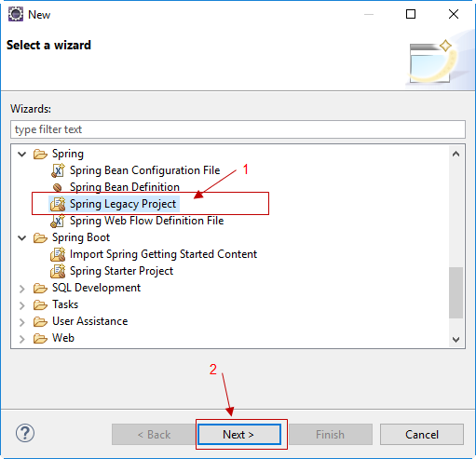This screenshot has width=476, height=459.
Task: Click the Spring Bean Configuration File icon
Action: (x=58, y=170)
